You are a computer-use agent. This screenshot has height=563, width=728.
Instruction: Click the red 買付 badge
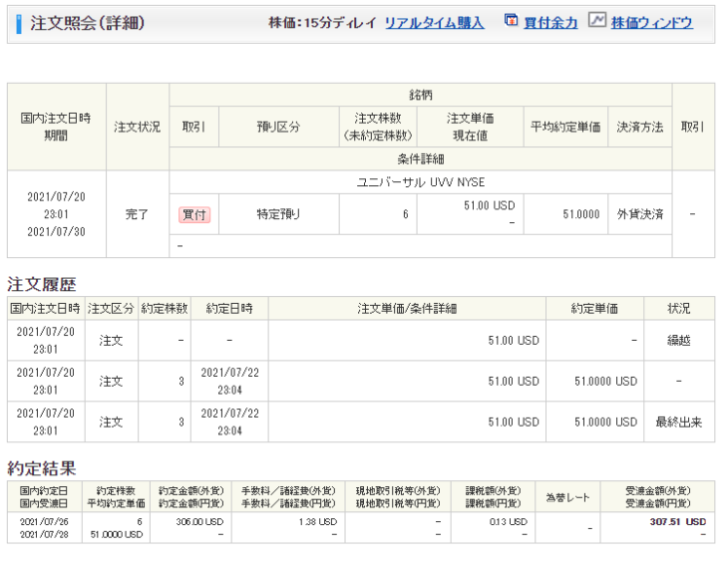[194, 214]
